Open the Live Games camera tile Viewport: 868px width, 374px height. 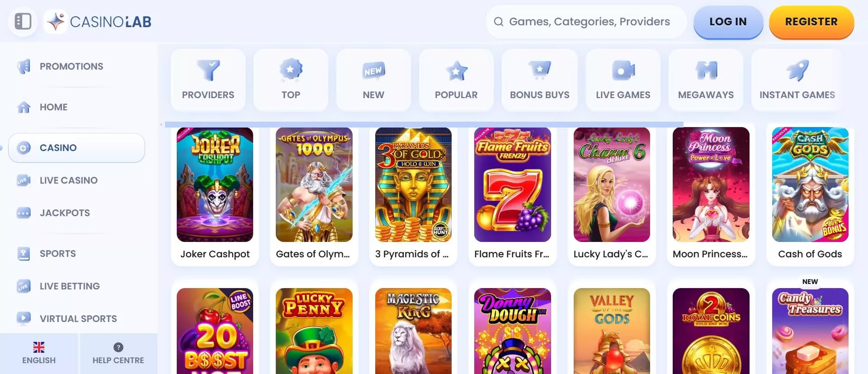click(x=623, y=80)
